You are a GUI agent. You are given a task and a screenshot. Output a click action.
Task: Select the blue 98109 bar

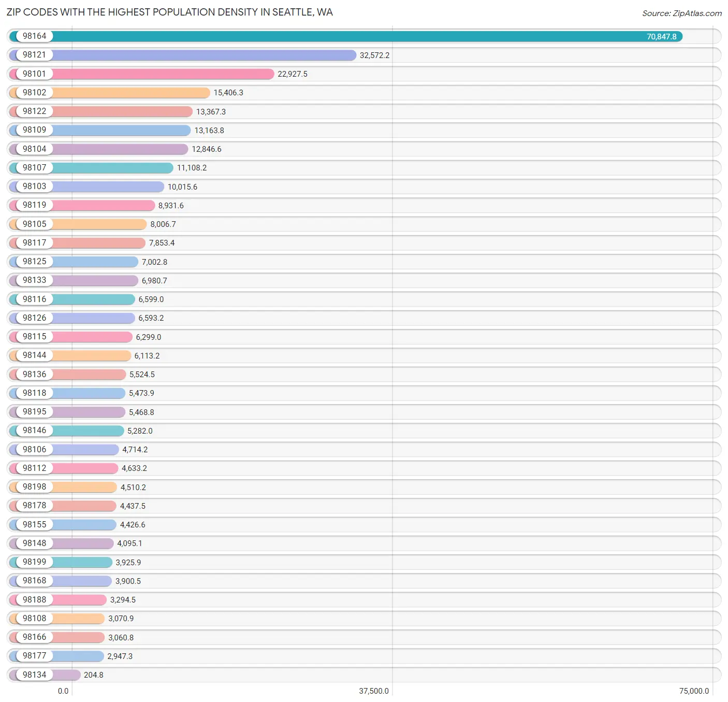tap(121, 131)
